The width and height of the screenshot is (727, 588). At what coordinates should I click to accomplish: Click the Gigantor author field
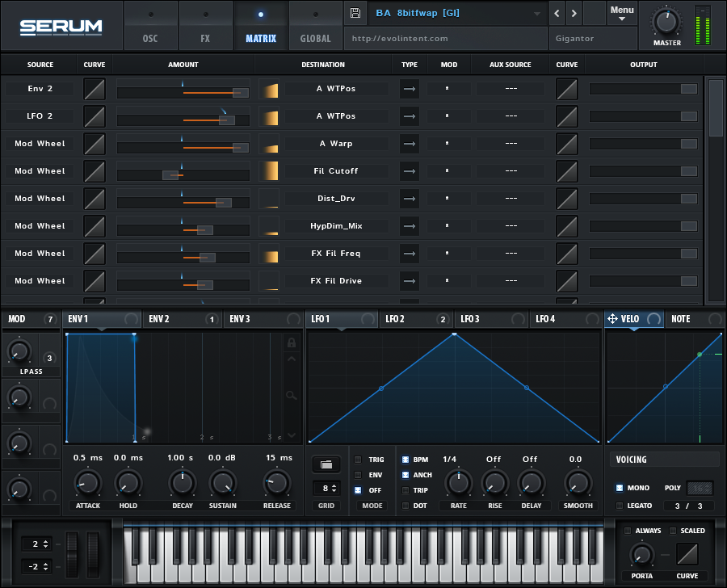point(593,39)
